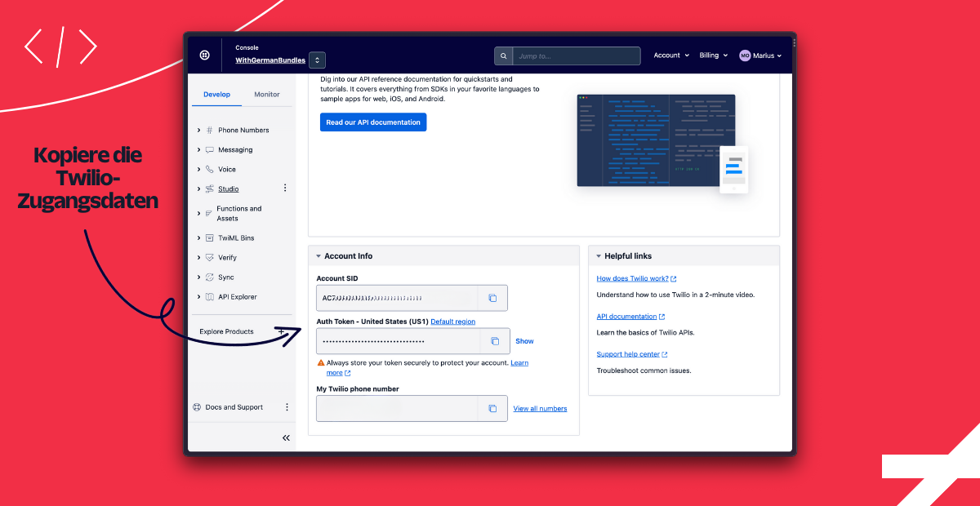
Task: Show the hidden Auth Token
Action: pos(524,341)
